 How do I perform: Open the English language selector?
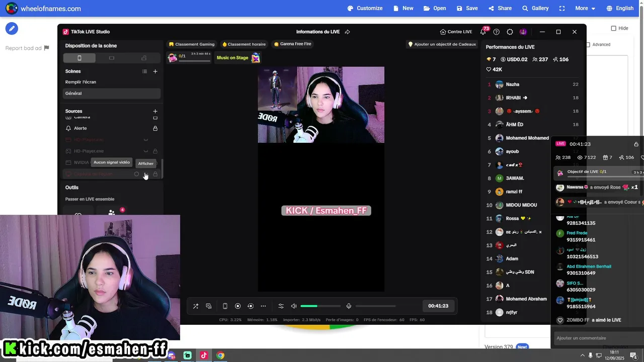coord(620,8)
